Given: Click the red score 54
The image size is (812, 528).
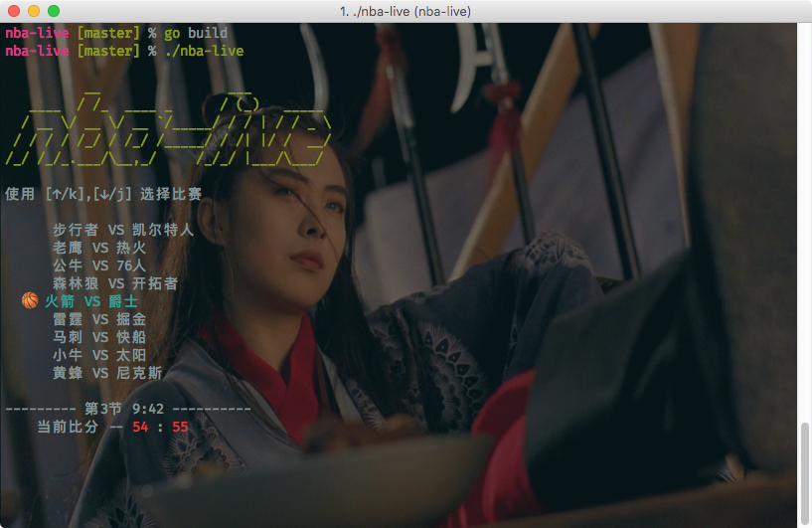Looking at the screenshot, I should [x=140, y=427].
